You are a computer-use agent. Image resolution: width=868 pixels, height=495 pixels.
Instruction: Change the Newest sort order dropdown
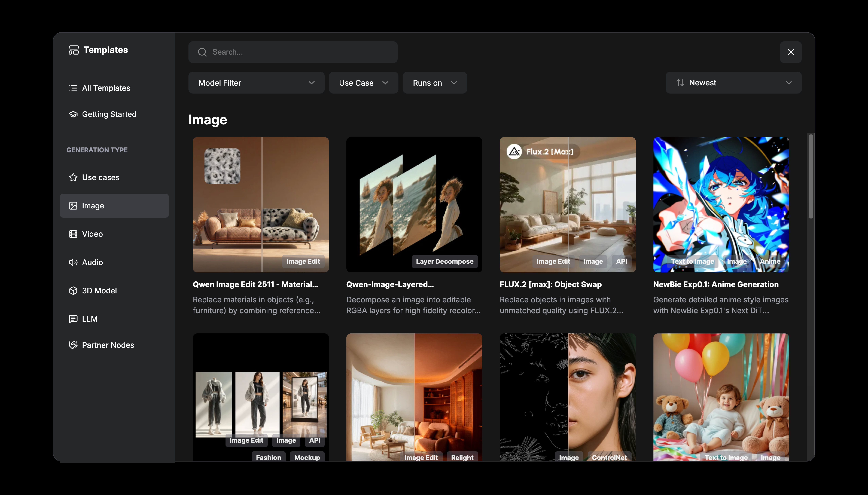point(733,83)
